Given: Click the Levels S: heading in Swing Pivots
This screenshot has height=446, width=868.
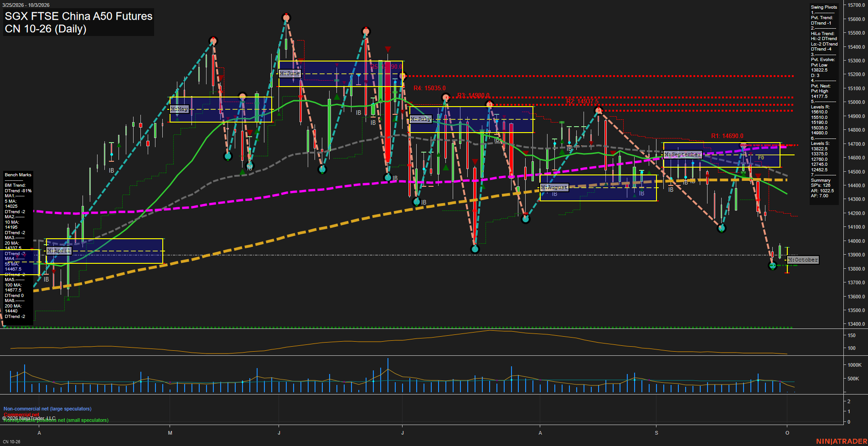Looking at the screenshot, I should point(820,144).
